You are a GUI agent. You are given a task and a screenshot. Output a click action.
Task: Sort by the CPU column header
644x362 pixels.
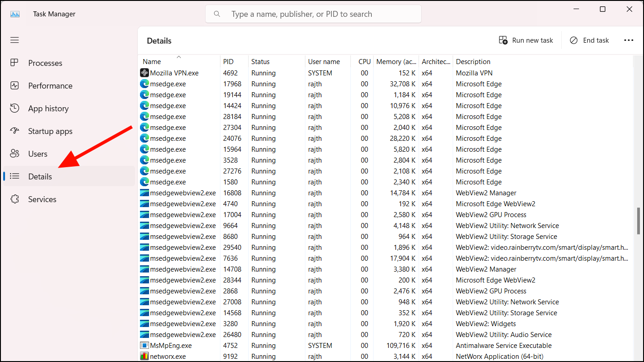pyautogui.click(x=362, y=62)
